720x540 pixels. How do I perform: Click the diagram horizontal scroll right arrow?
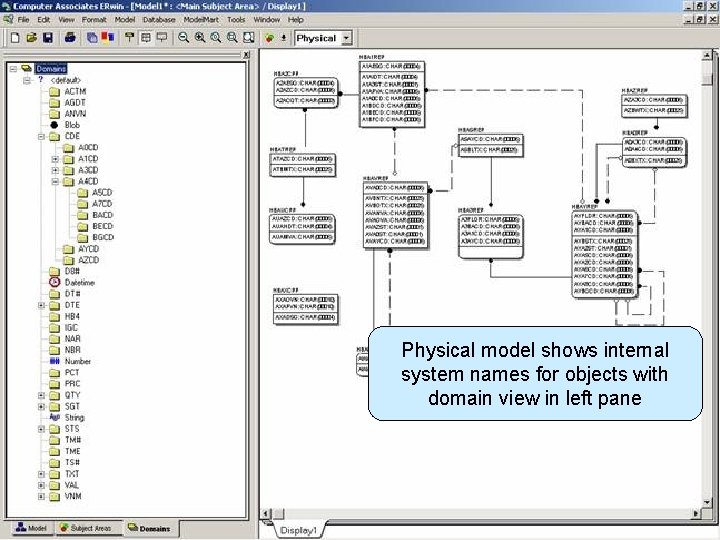(x=696, y=513)
